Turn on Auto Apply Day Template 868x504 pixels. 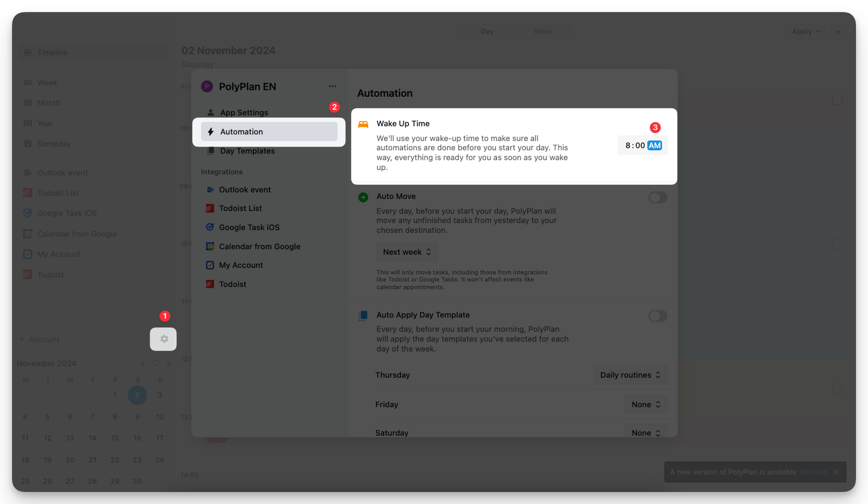(x=657, y=316)
